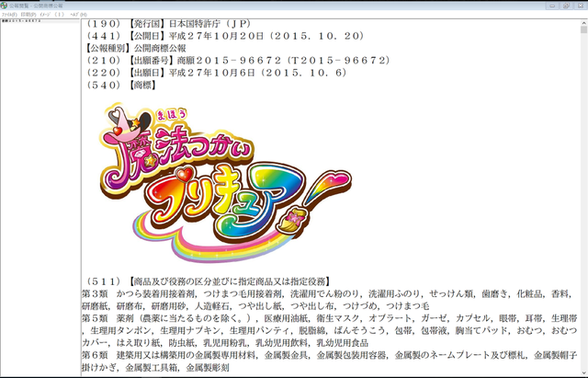The height and width of the screenshot is (378, 588).
Task: Click the 第６類 建築用又は構築用の金属製専用材料 line
Action: coord(330,355)
